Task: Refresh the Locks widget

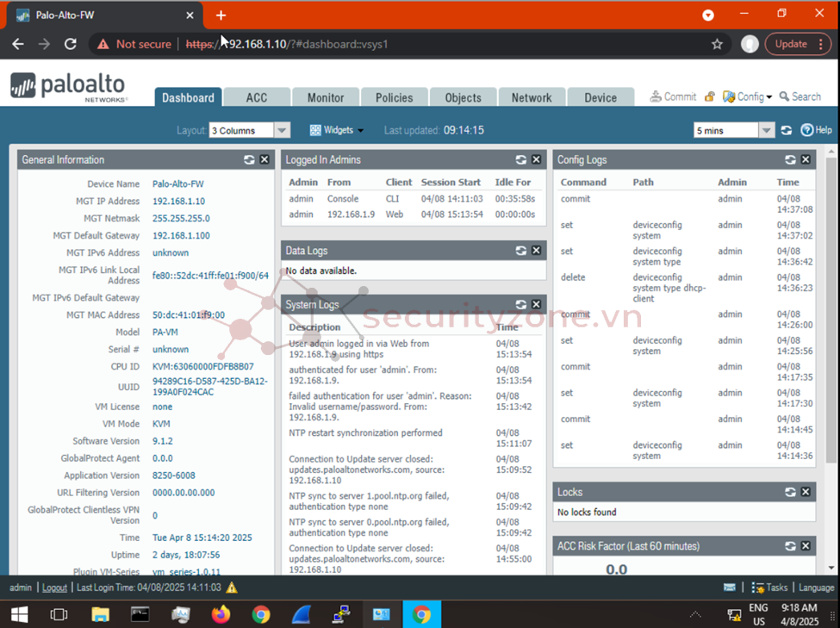Action: [x=790, y=492]
